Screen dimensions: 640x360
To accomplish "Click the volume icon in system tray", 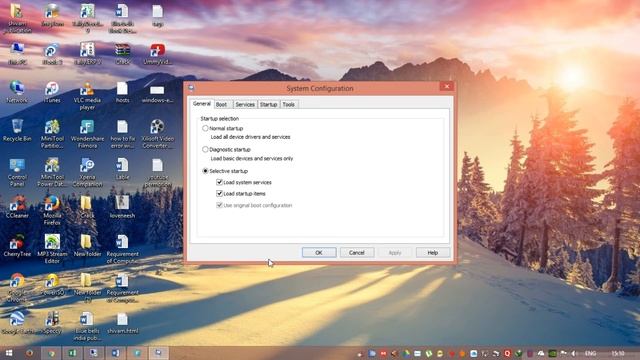I will (x=574, y=353).
